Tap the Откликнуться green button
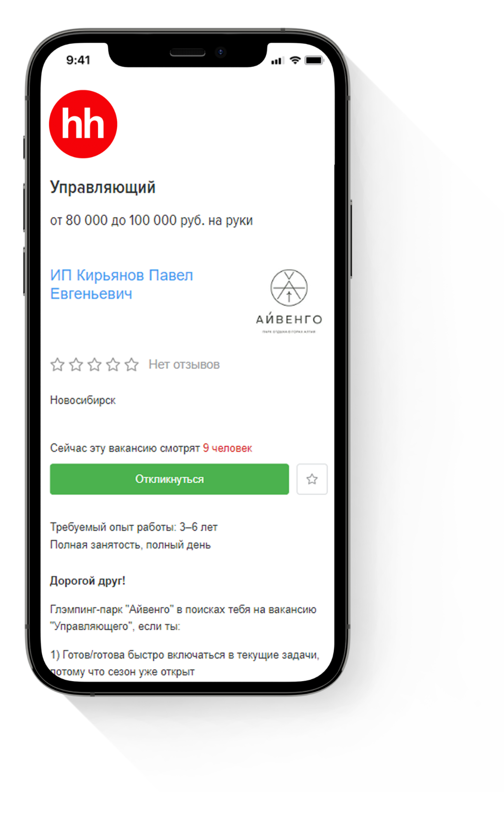 pos(169,479)
